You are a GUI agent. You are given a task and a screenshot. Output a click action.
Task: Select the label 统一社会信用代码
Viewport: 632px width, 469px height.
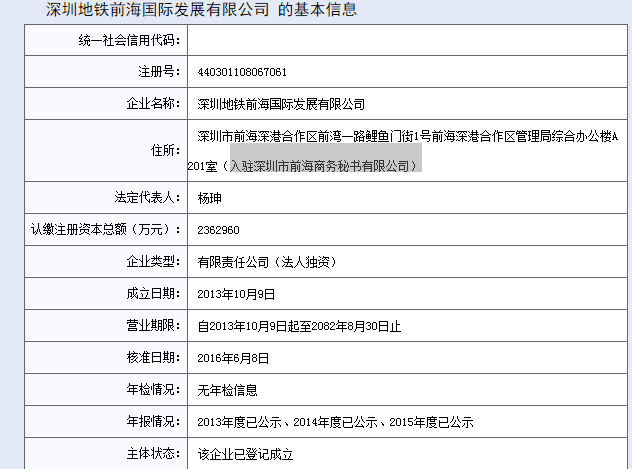coord(129,40)
